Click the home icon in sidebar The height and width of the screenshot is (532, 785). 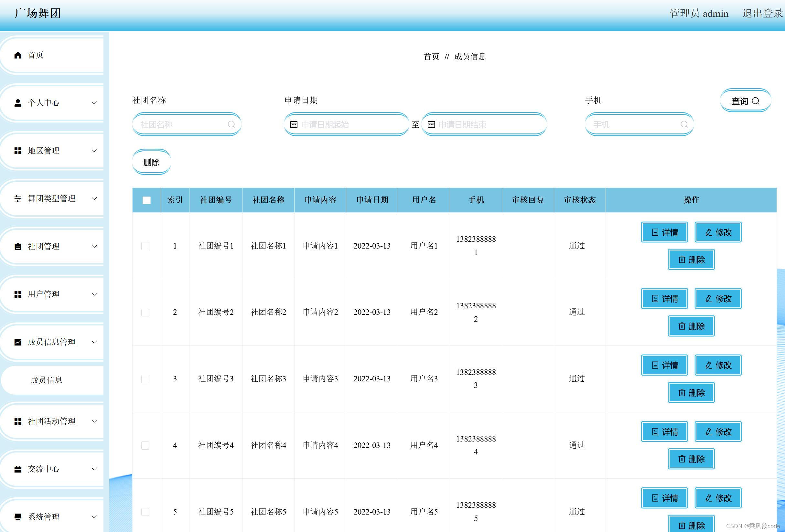18,55
